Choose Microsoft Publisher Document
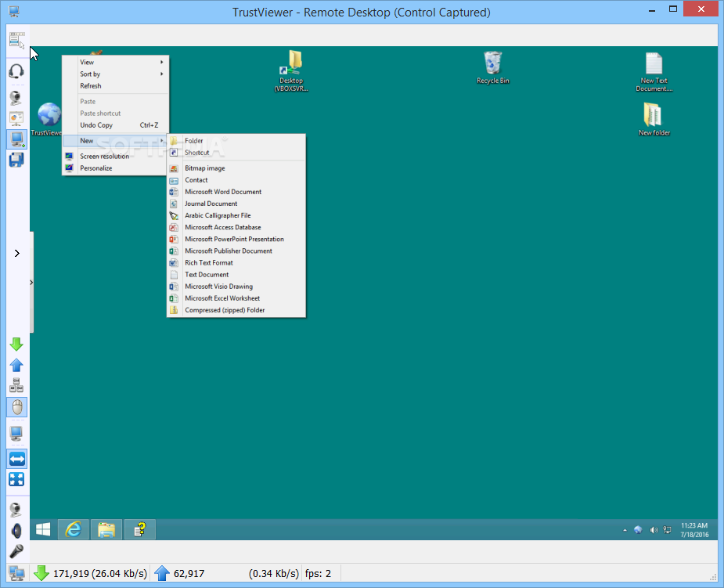724x588 pixels. click(x=236, y=251)
